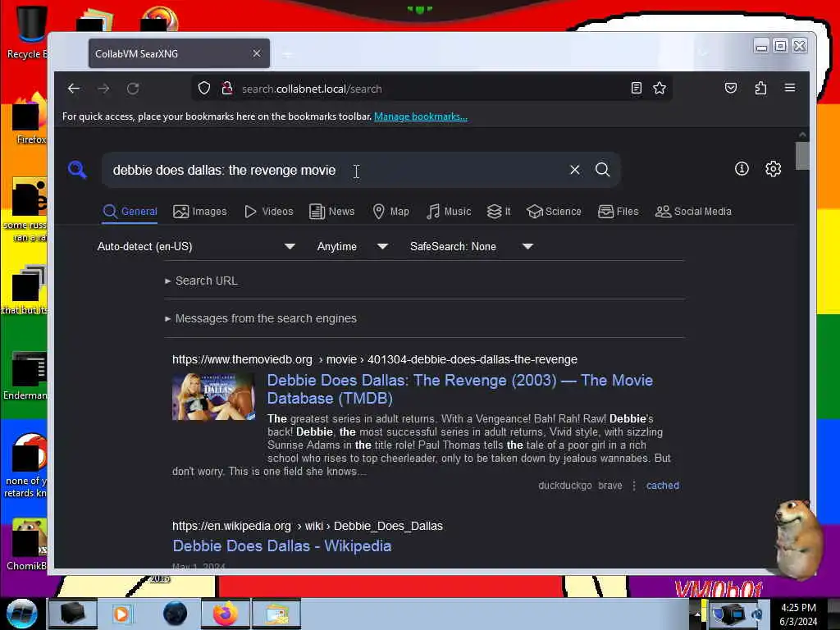Viewport: 840px width, 630px height.
Task: Open SearXNG preferences gear icon
Action: [x=773, y=169]
